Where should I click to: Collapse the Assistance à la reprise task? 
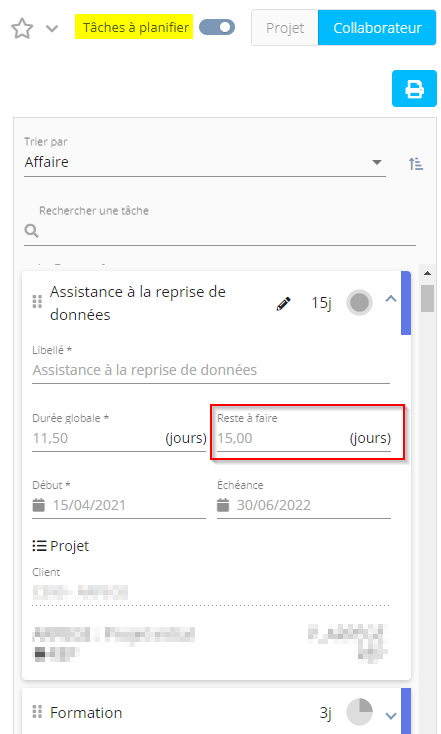391,299
